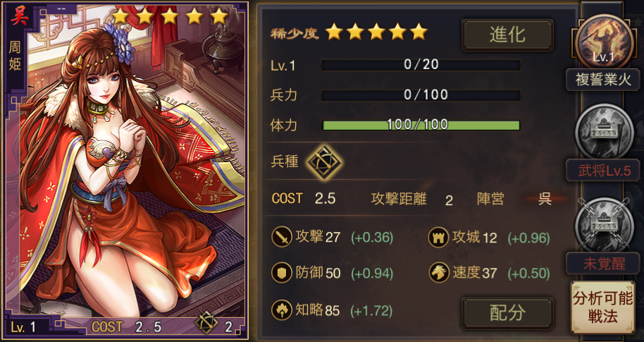The image size is (644, 342).
Task: Open the 配分 stat allocation button
Action: (507, 314)
